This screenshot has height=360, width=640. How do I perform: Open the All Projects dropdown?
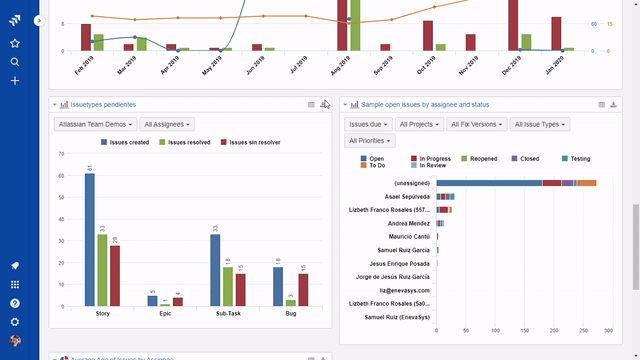[419, 124]
